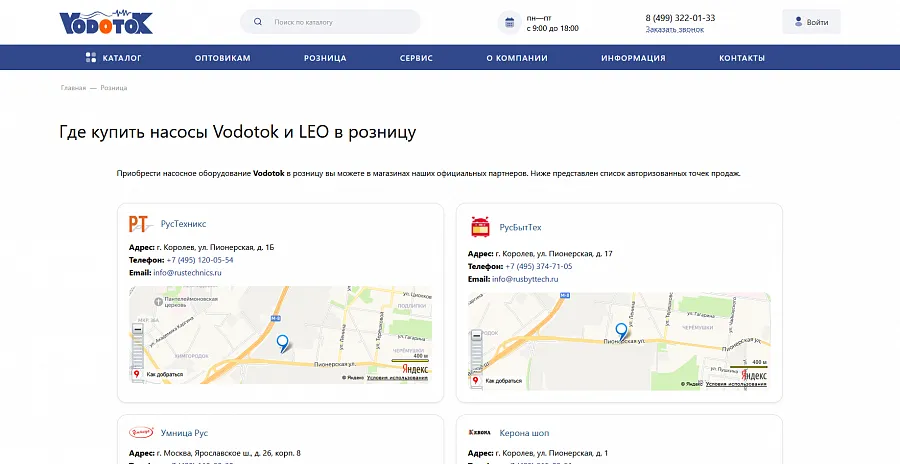Open the РусБытТех partner link
This screenshot has height=464, width=900.
(520, 227)
